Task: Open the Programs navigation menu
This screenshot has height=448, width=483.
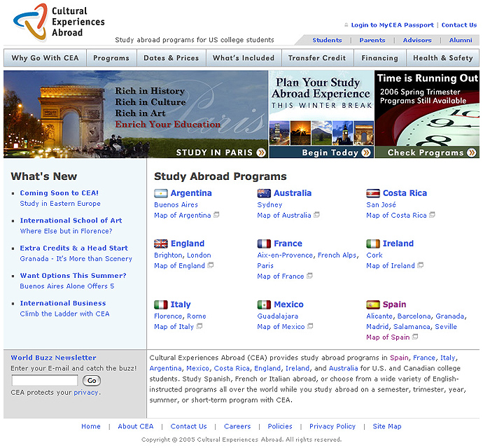Action: pyautogui.click(x=111, y=58)
